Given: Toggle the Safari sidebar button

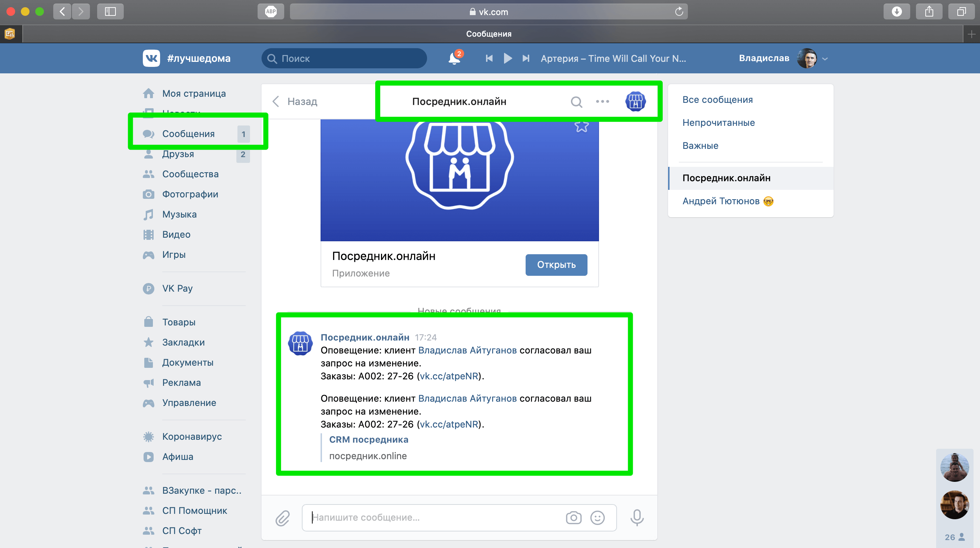Looking at the screenshot, I should click(110, 12).
